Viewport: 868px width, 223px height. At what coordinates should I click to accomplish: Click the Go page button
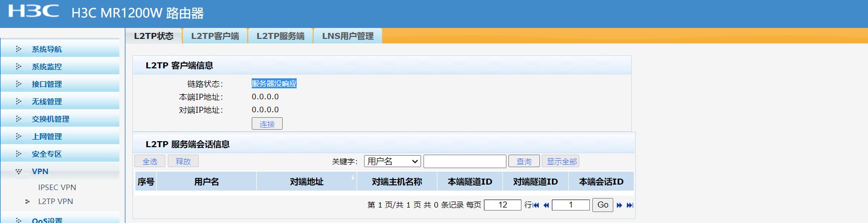coord(603,205)
